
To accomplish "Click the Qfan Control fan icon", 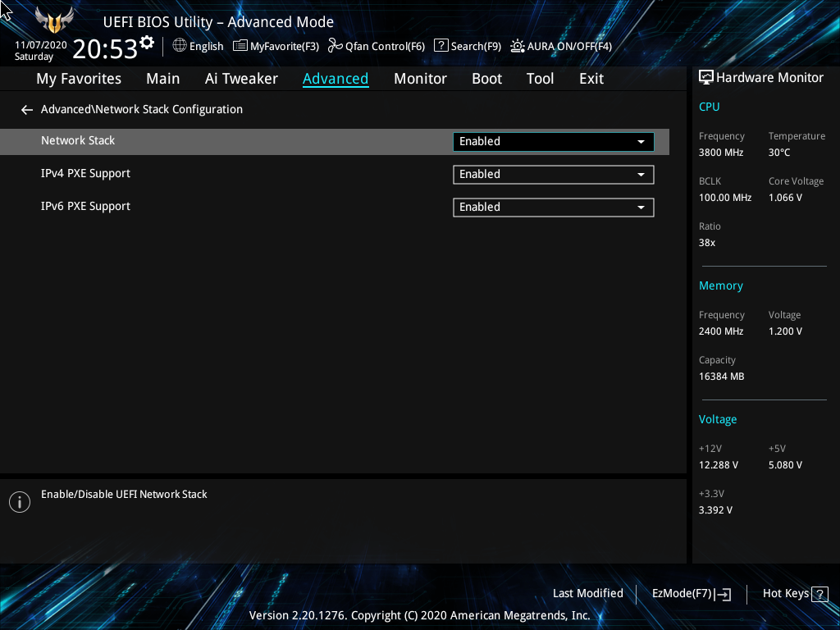I will pos(336,46).
